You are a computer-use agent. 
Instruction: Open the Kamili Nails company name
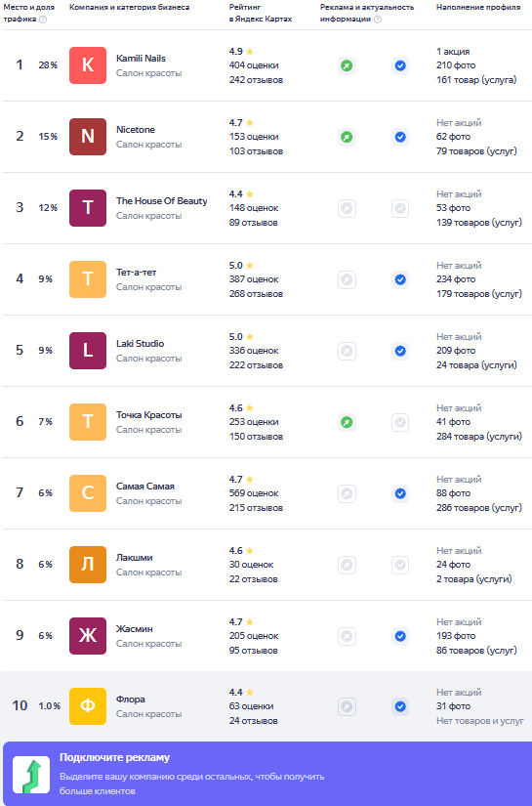(141, 58)
